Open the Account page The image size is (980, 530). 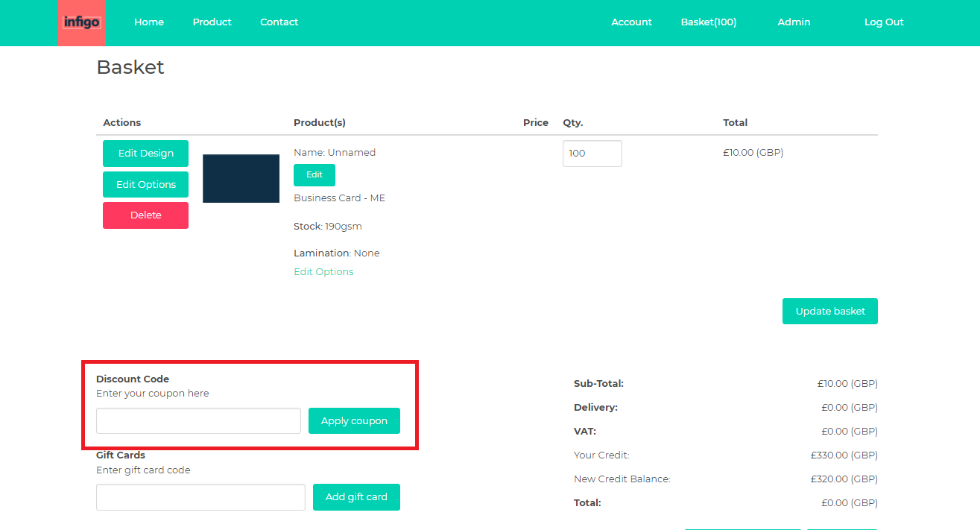(x=631, y=22)
